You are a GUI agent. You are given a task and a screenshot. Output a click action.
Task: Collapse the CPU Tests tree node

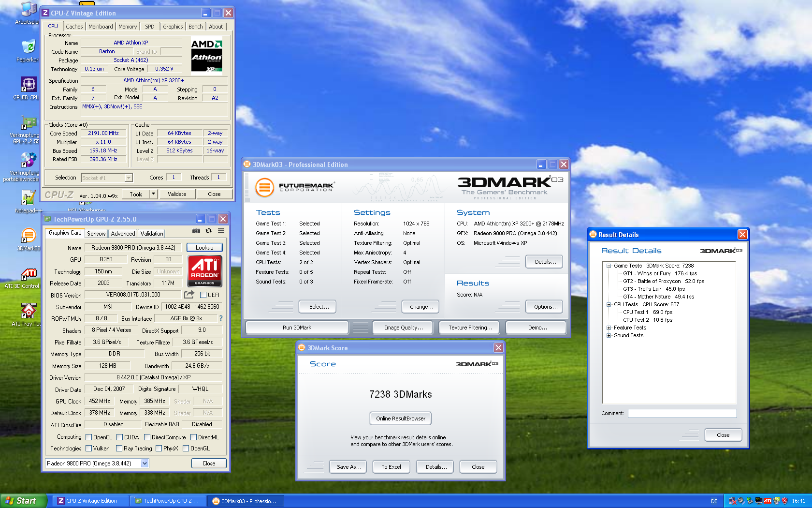[x=609, y=304]
